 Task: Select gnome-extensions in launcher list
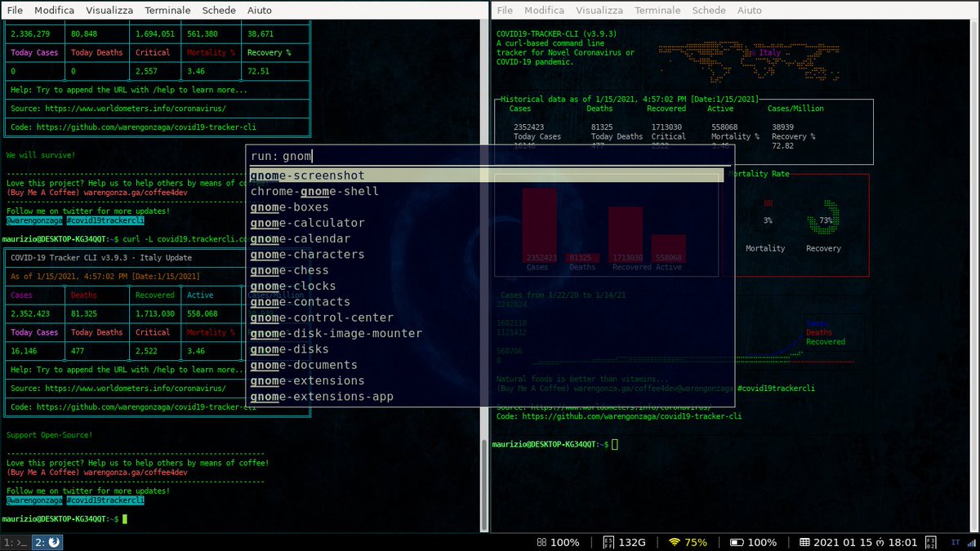[x=486, y=380]
